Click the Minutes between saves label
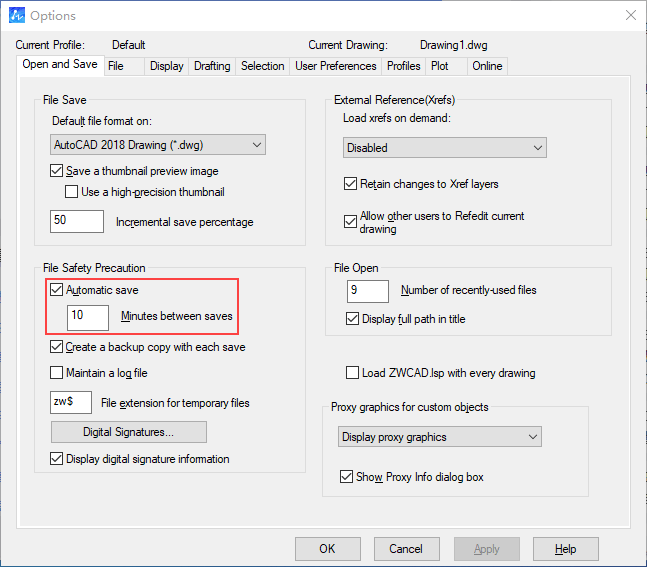This screenshot has width=647, height=567. [177, 316]
